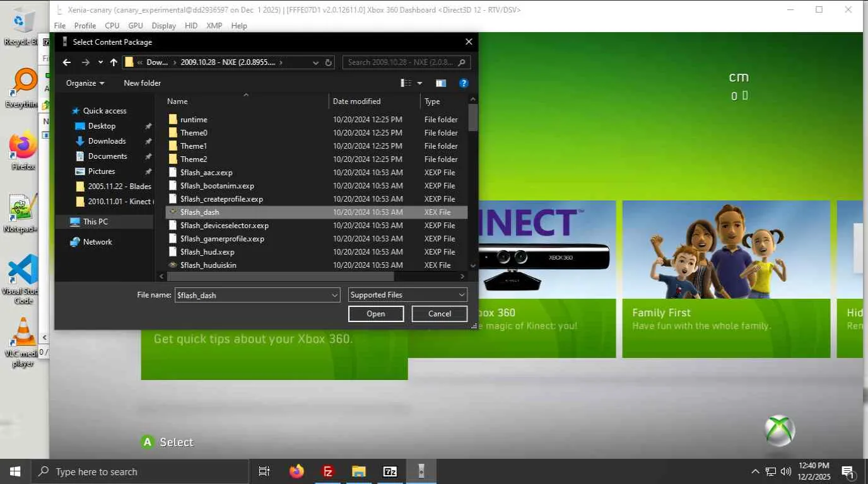868x484 pixels.
Task: Click the Open button
Action: point(376,314)
